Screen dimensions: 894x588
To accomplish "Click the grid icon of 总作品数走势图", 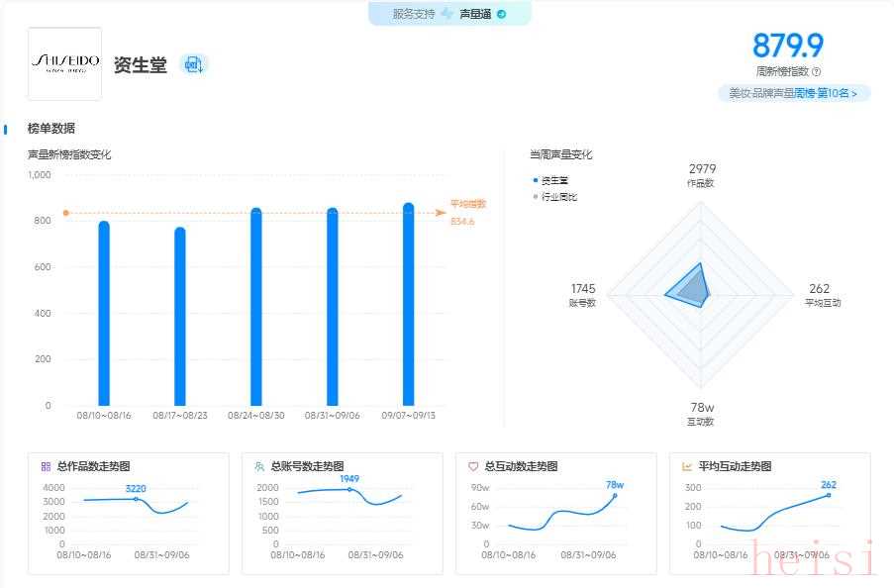I will (46, 466).
